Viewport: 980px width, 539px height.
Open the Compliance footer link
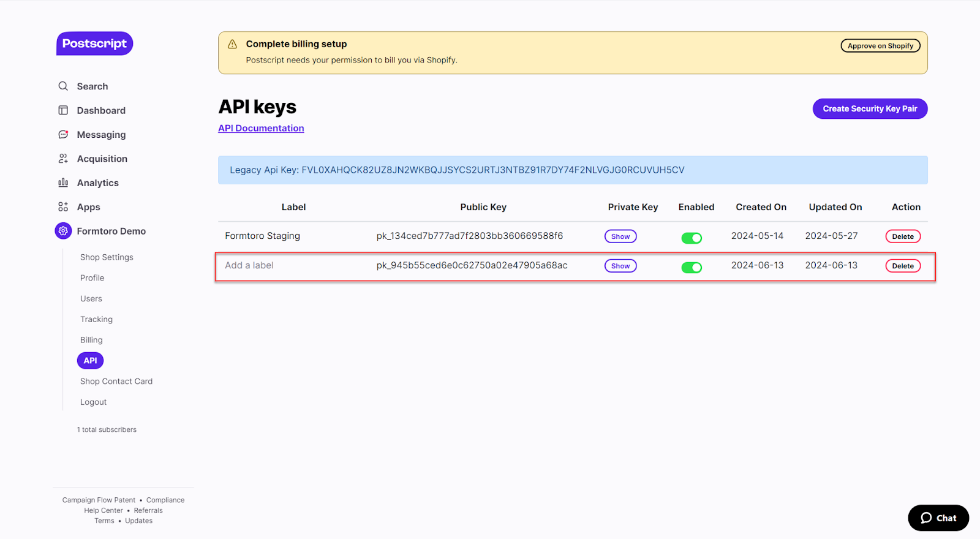165,500
